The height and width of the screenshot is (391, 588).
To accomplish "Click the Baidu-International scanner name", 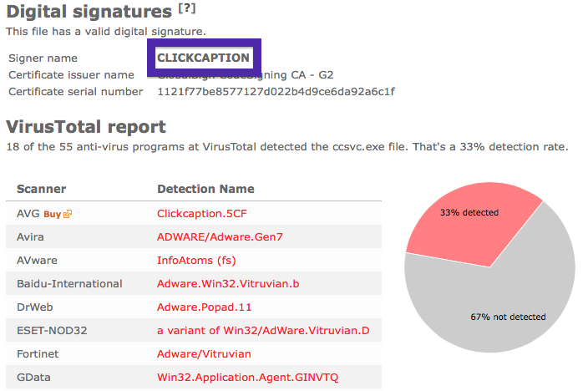I will pos(69,284).
